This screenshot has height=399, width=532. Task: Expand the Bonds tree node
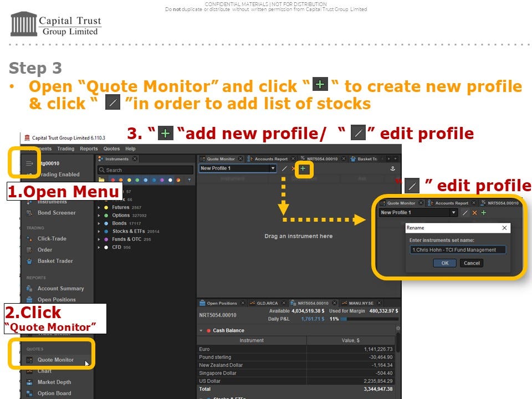point(99,223)
